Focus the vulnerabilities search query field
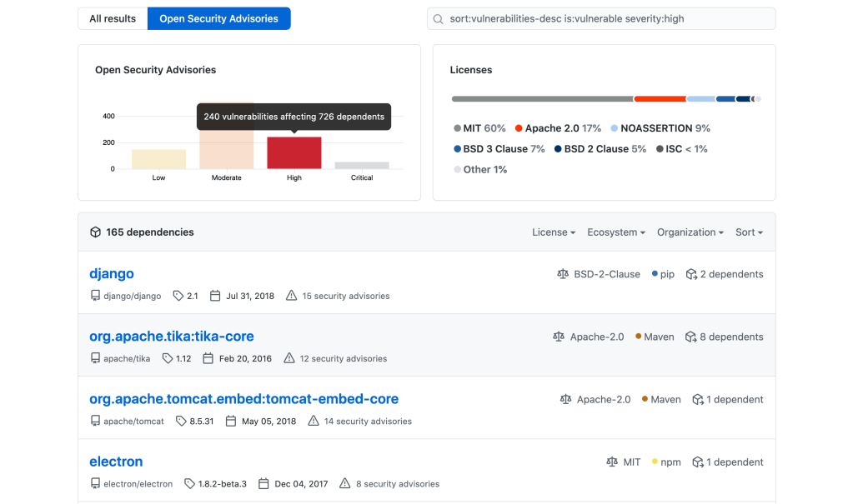The image size is (853, 504). tap(609, 19)
